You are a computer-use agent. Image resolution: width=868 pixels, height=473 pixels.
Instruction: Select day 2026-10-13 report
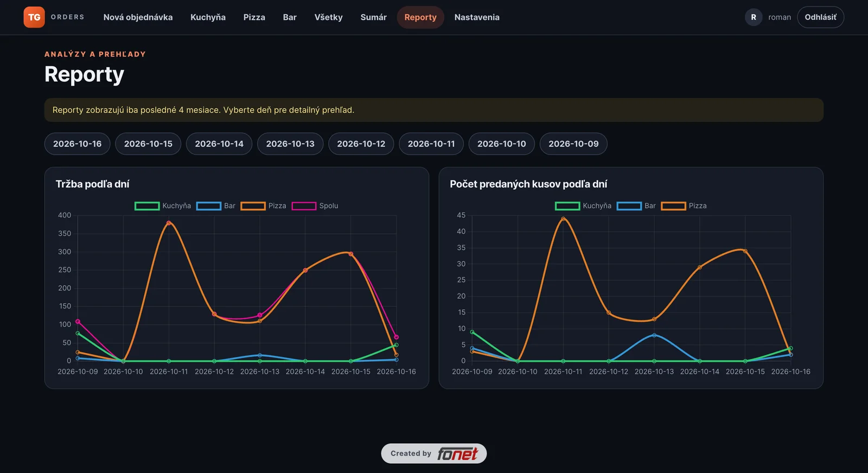click(x=290, y=144)
